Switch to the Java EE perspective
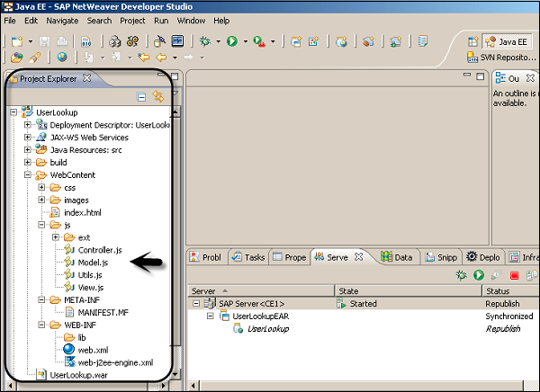The height and width of the screenshot is (392, 540). tap(507, 41)
